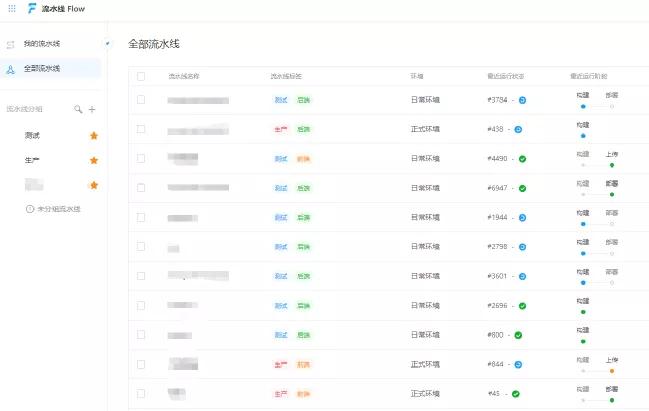Image resolution: width=649 pixels, height=411 pixels.
Task: Collapse the sidebar with the round chevron
Action: tap(107, 43)
